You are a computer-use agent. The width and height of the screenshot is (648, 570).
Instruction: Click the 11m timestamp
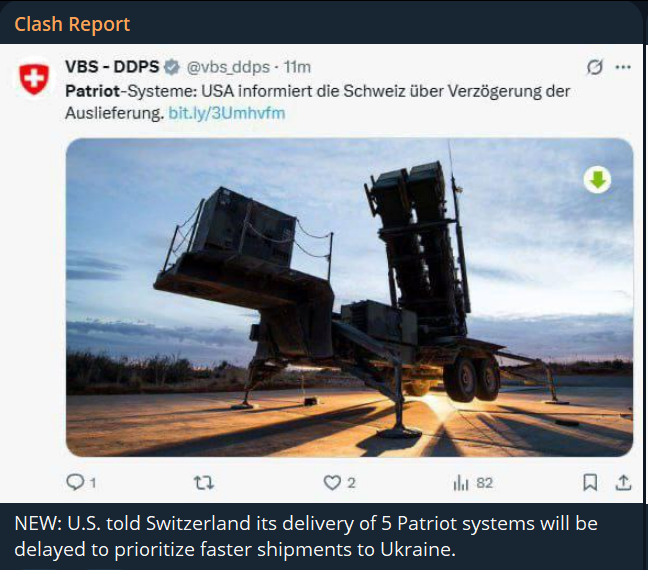click(x=297, y=67)
